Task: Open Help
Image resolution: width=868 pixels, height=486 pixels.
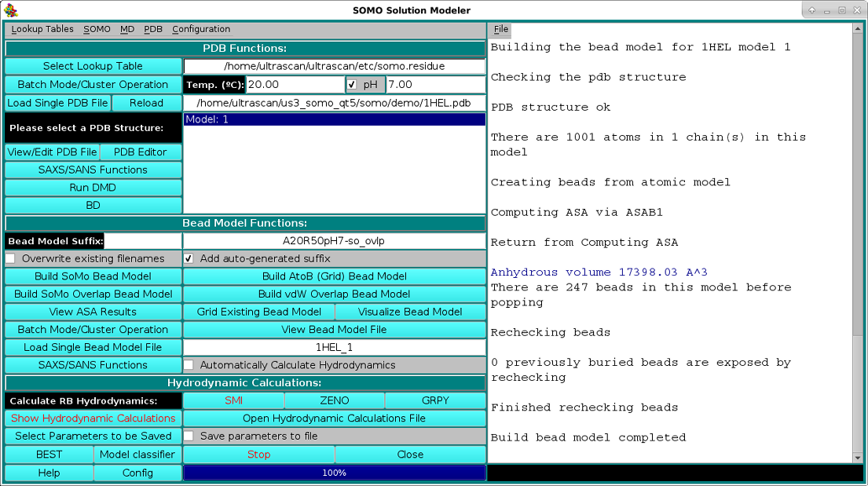Action: (x=49, y=473)
